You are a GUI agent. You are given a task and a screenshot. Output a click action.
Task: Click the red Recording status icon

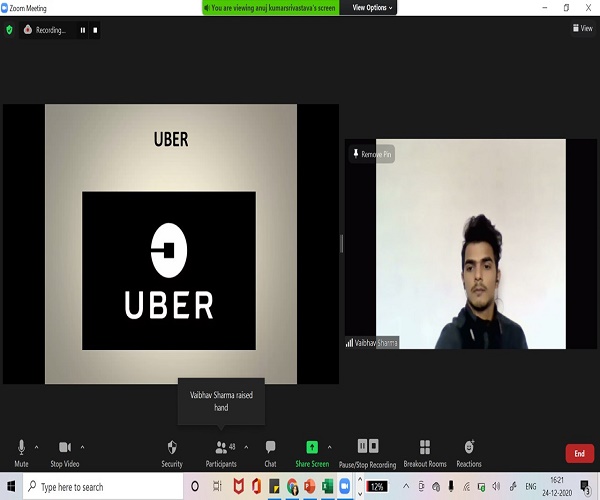click(28, 29)
